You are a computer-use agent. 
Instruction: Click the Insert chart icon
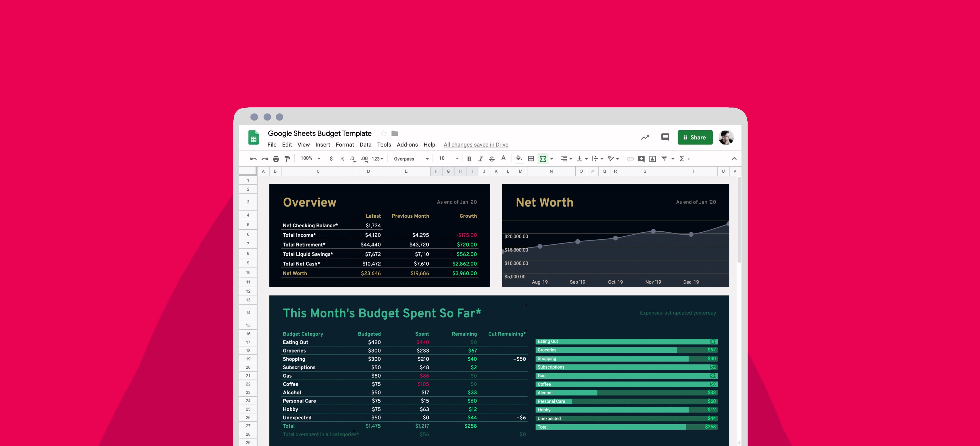652,159
